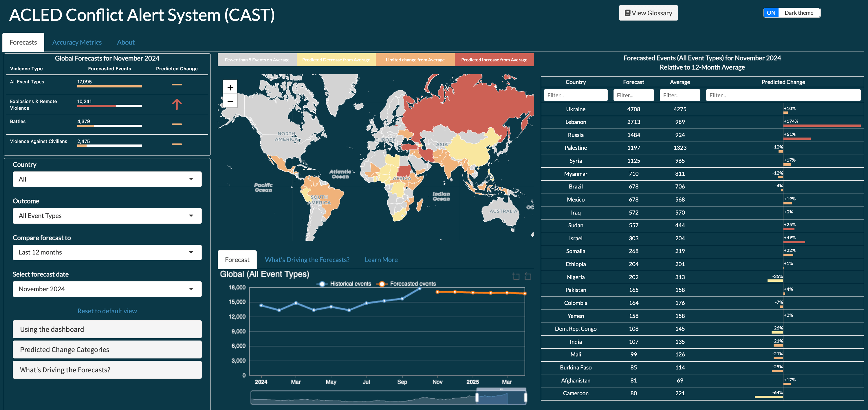Click the Average filter input field
Screen dimensions: 868x410
[x=680, y=95]
